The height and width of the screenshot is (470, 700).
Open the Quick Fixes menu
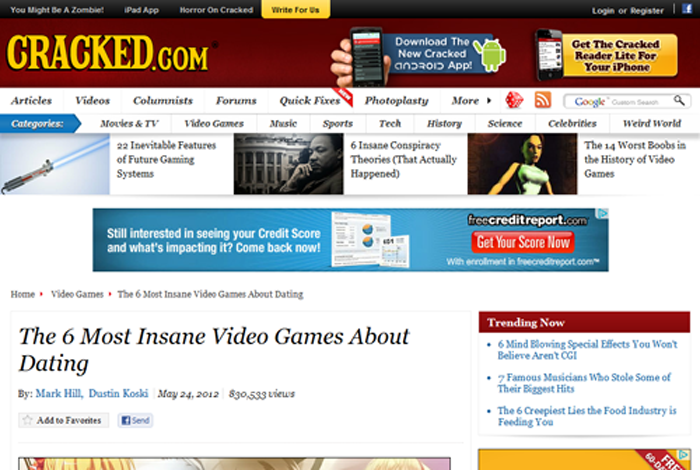point(310,100)
